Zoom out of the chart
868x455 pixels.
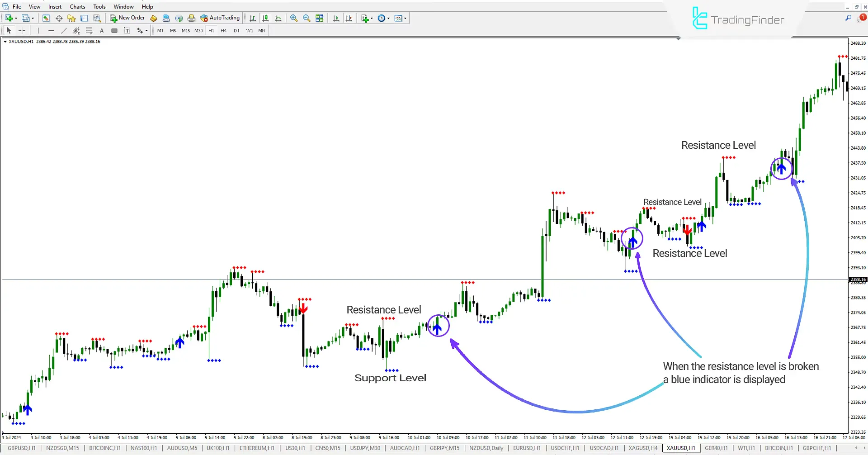coord(307,18)
